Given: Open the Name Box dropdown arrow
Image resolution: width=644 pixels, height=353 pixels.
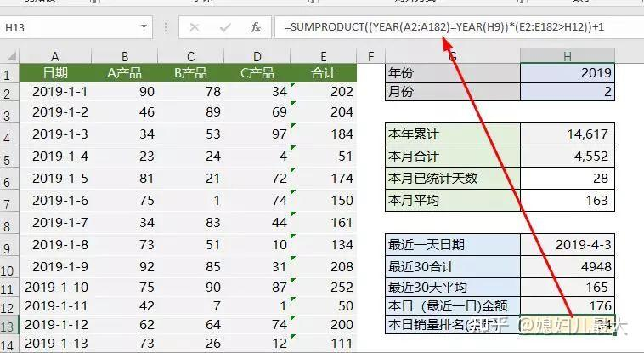Looking at the screenshot, I should click(144, 27).
